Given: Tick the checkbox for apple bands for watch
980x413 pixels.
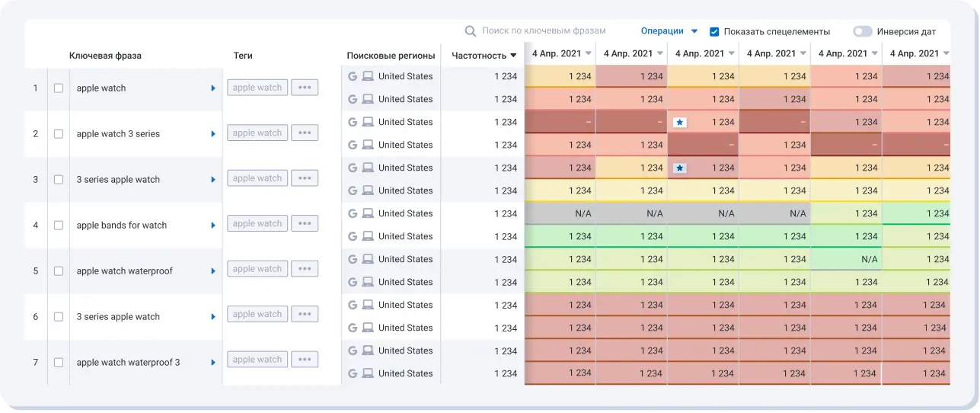Looking at the screenshot, I should (59, 226).
